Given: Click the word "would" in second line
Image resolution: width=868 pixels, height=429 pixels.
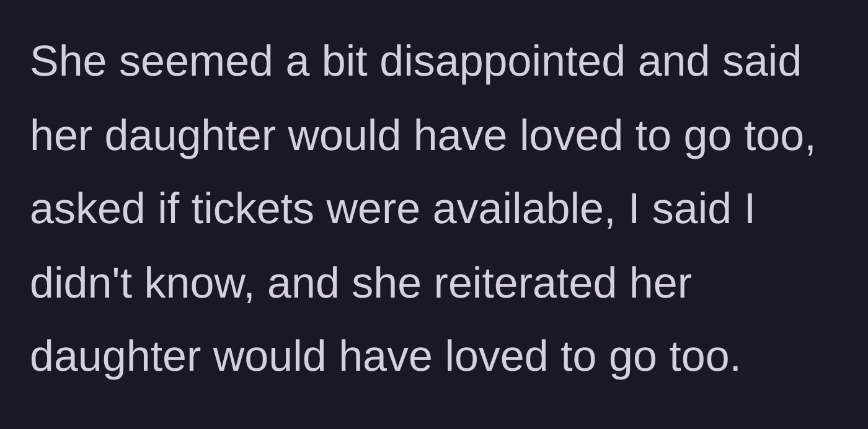Looking at the screenshot, I should pyautogui.click(x=344, y=135).
